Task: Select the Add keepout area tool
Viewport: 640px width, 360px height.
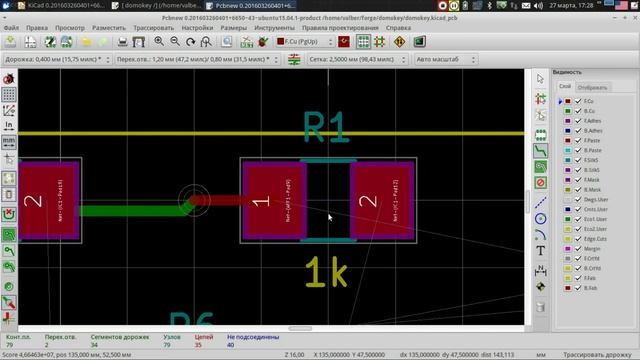Action: (540, 182)
